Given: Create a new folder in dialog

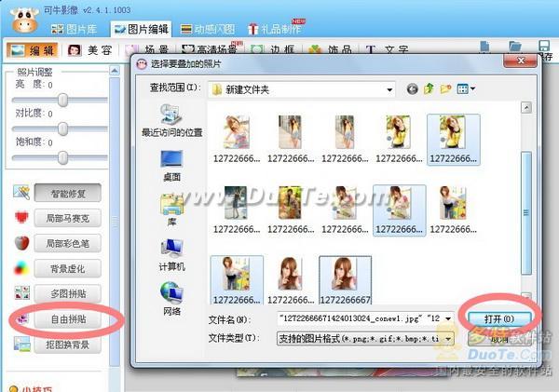Looking at the screenshot, I should coord(446,88).
